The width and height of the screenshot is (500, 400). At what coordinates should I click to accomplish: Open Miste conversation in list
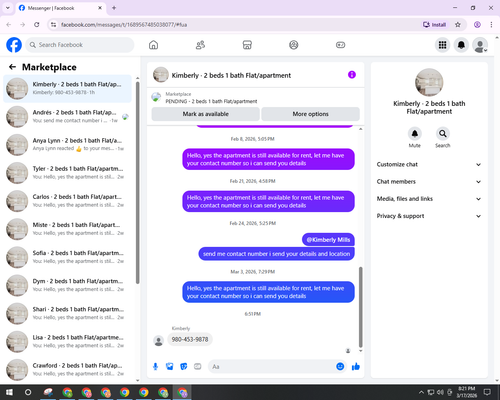click(67, 229)
